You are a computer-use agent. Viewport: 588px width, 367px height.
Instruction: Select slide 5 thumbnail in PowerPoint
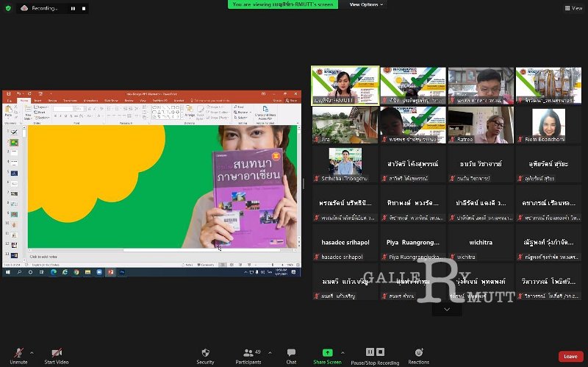14,174
